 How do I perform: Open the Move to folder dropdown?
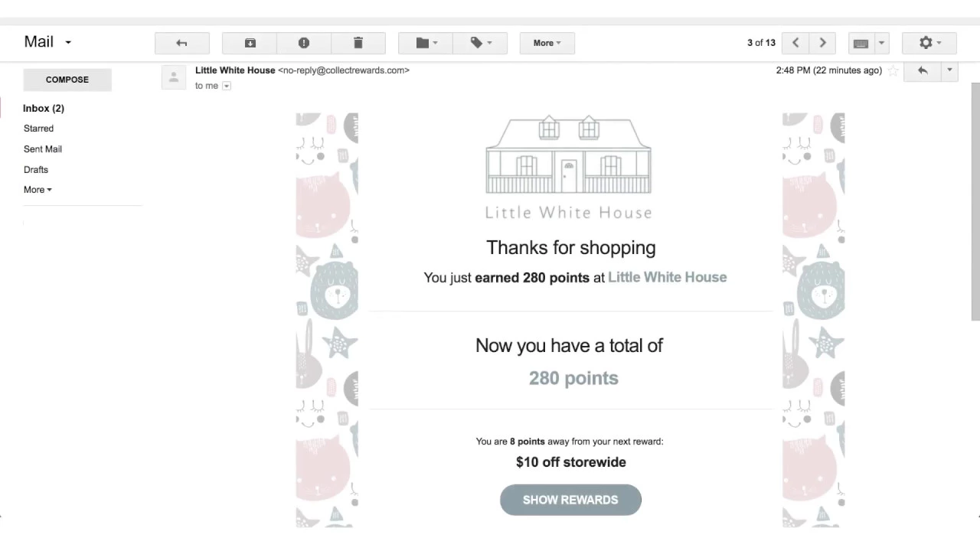pyautogui.click(x=426, y=43)
